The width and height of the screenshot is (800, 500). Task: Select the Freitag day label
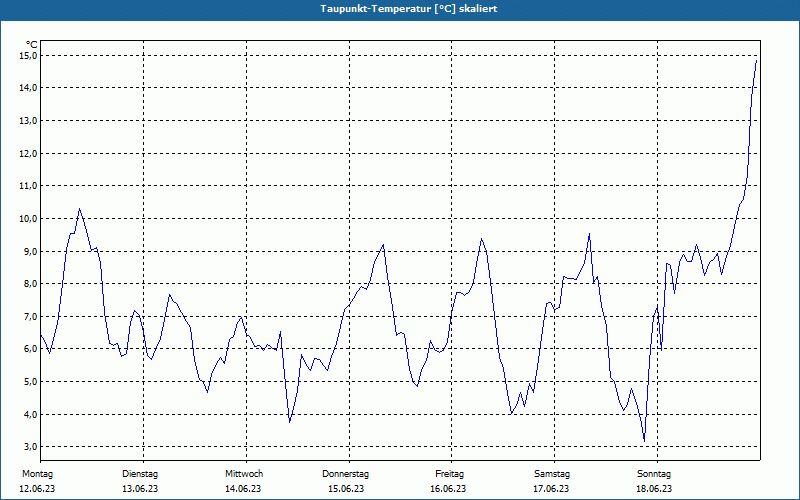coord(449,474)
